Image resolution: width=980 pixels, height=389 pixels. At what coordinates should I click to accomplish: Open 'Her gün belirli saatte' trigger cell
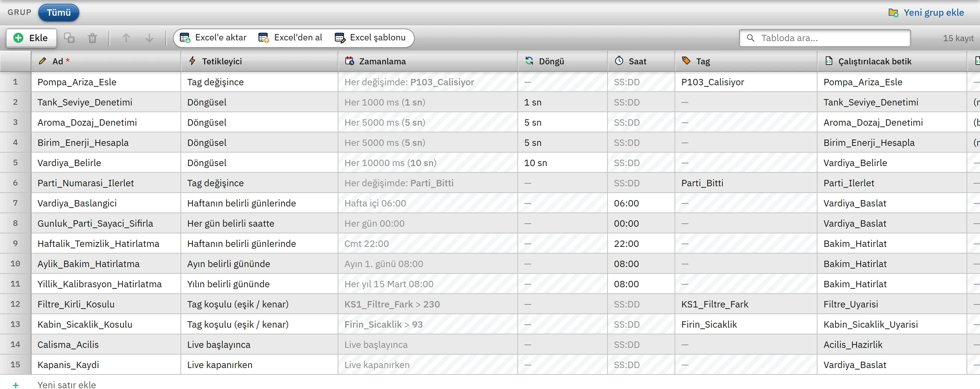click(259, 223)
